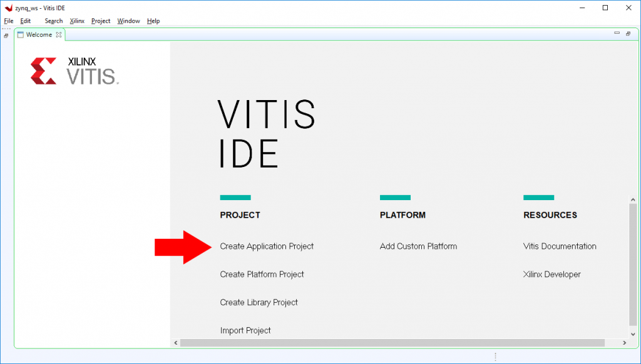The height and width of the screenshot is (364, 641).
Task: Click the vertical scrollbar down arrow
Action: click(633, 333)
